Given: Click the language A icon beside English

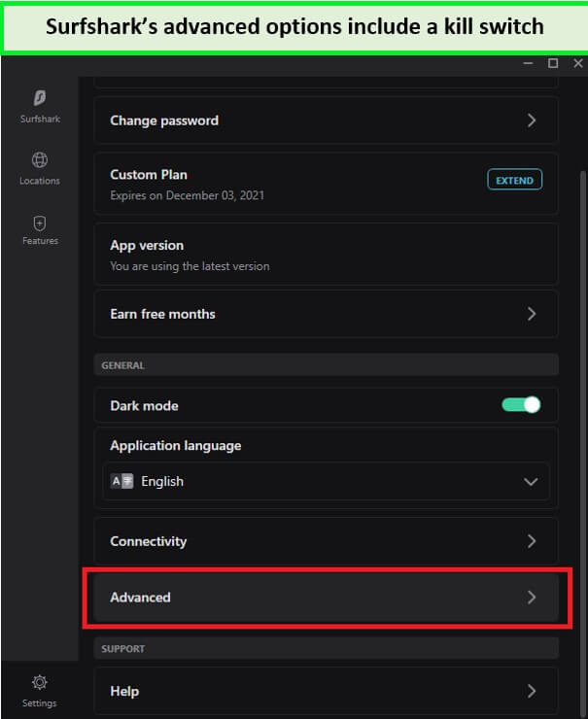Looking at the screenshot, I should [x=122, y=481].
